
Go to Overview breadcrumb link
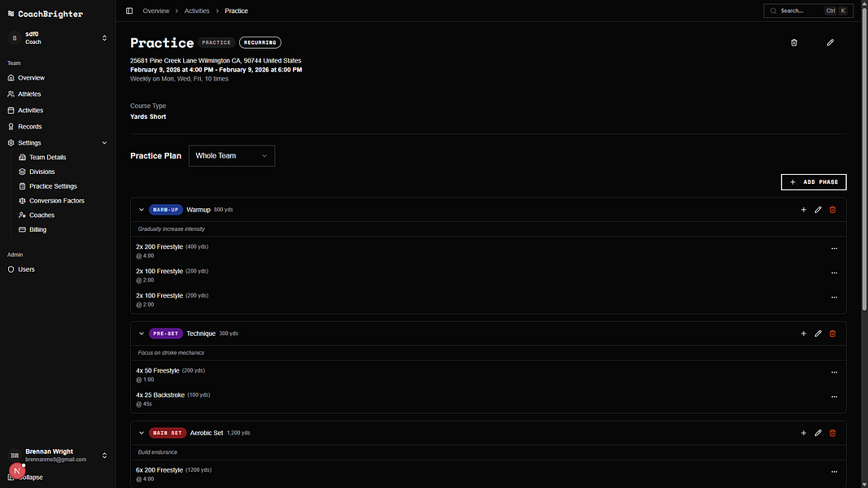click(156, 11)
